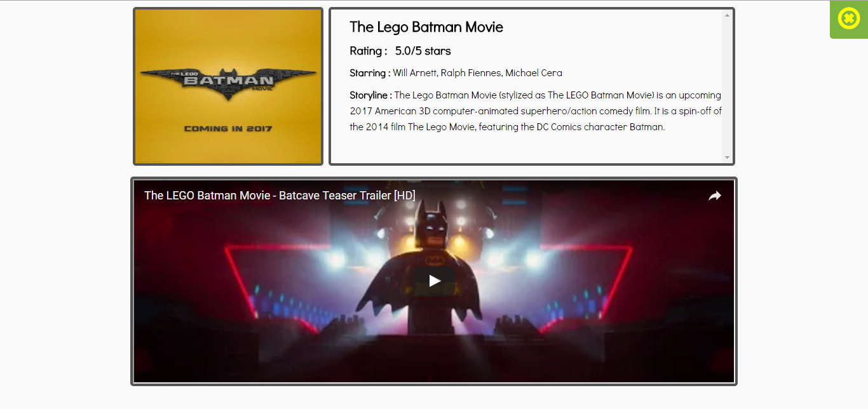Viewport: 868px width, 409px height.
Task: Select the '5.0/5 stars' rating value
Action: 423,51
